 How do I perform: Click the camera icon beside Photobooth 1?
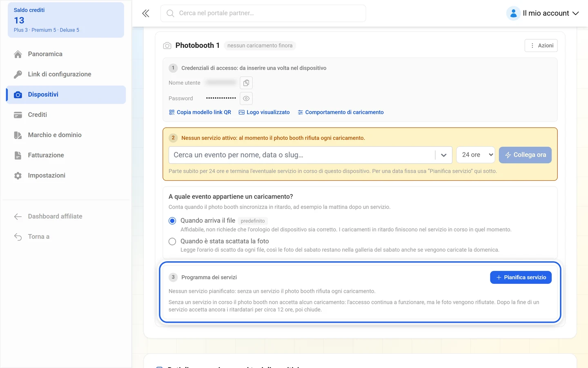click(x=167, y=46)
